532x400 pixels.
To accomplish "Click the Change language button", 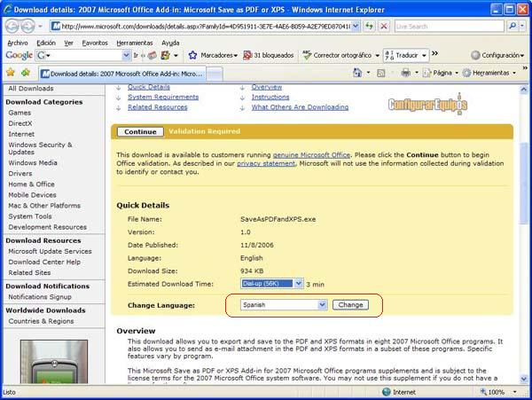I will [x=350, y=305].
